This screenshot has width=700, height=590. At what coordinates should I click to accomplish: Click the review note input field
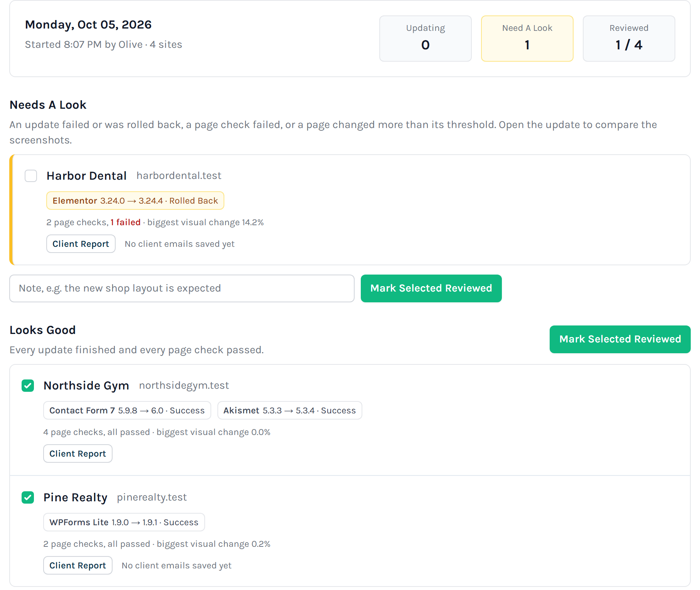pos(182,288)
